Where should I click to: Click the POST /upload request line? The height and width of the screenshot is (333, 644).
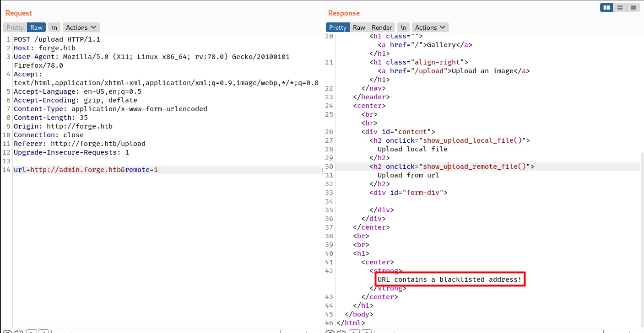point(57,39)
